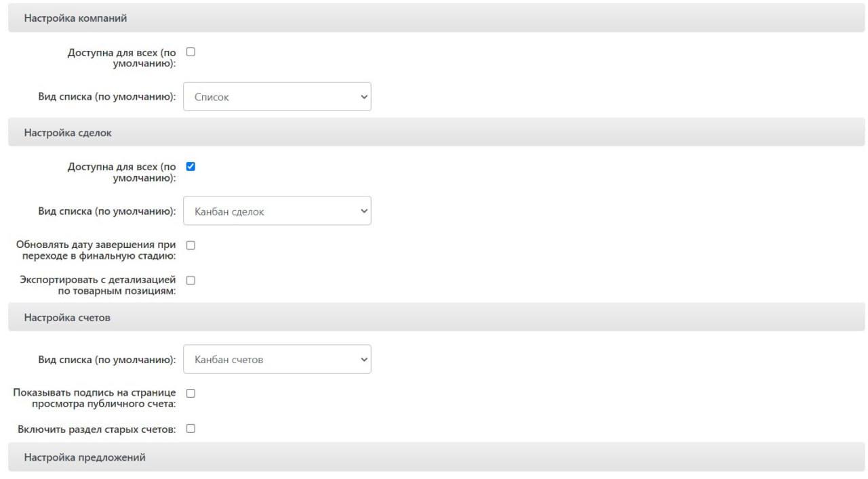Screen dimensions: 868x479
Task: Click the 'Показывать подпись на странице' label text
Action: (x=94, y=398)
